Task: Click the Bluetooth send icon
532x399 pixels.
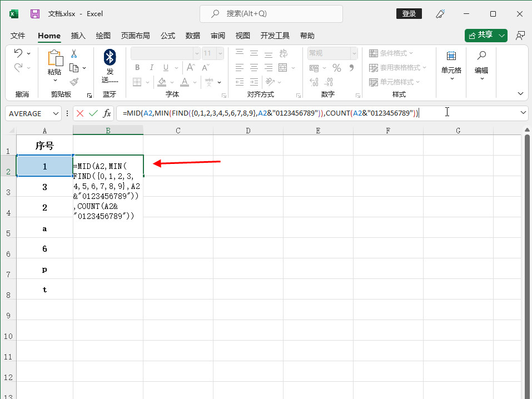Action: [x=110, y=57]
